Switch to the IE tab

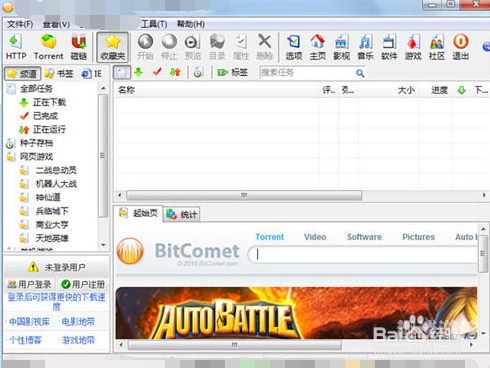coord(92,74)
